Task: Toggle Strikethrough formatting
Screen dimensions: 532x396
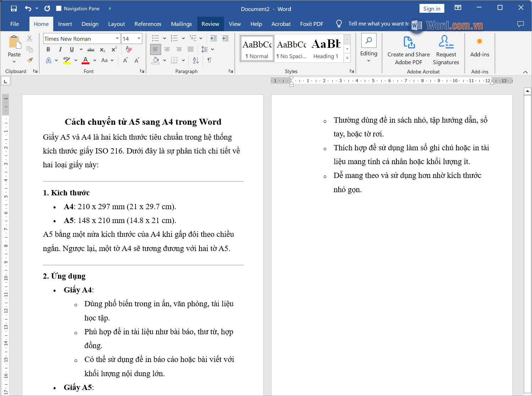Action: tap(91, 49)
